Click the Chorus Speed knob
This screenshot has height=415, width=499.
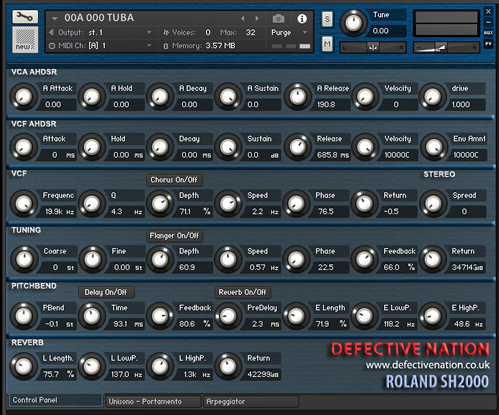[x=228, y=204]
